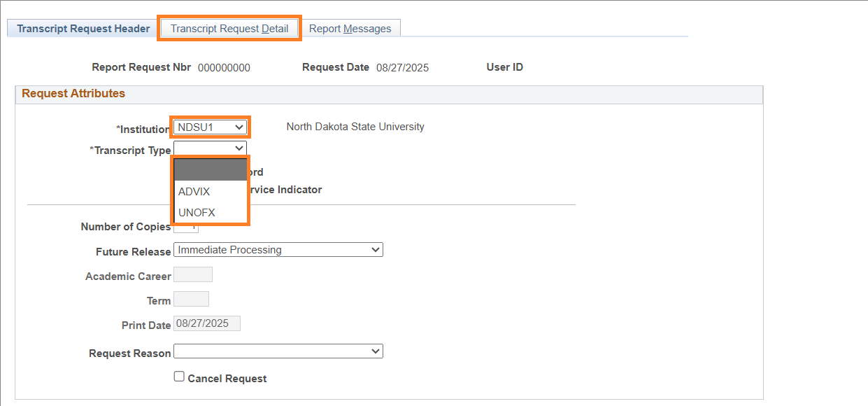Enable the Cancel Request checkbox

179,376
